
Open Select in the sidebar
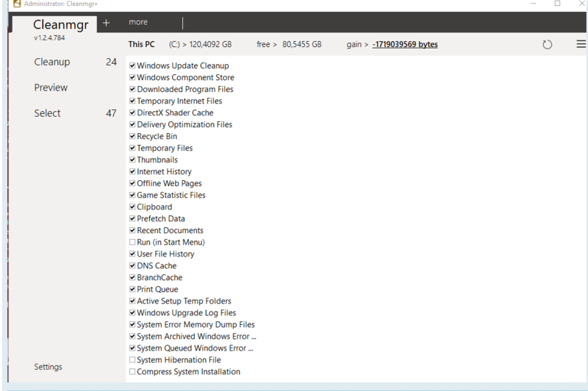point(47,113)
